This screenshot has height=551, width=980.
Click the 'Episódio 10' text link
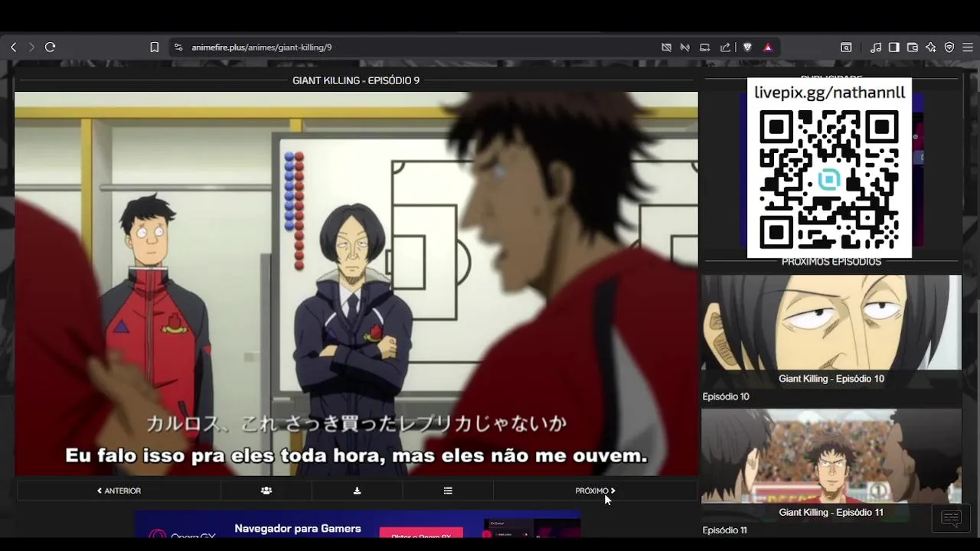pyautogui.click(x=726, y=396)
